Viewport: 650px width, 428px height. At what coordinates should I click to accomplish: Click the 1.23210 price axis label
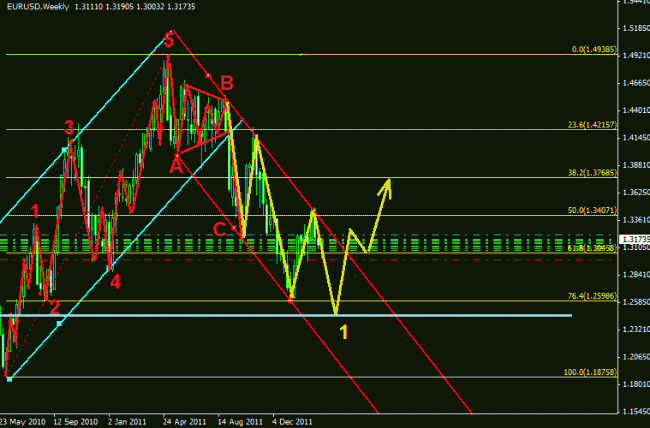[636, 329]
